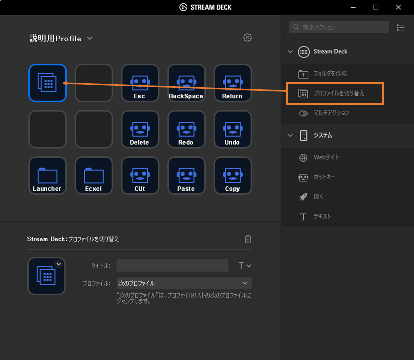
Task: Open the Launcher folder key
Action: tap(48, 176)
